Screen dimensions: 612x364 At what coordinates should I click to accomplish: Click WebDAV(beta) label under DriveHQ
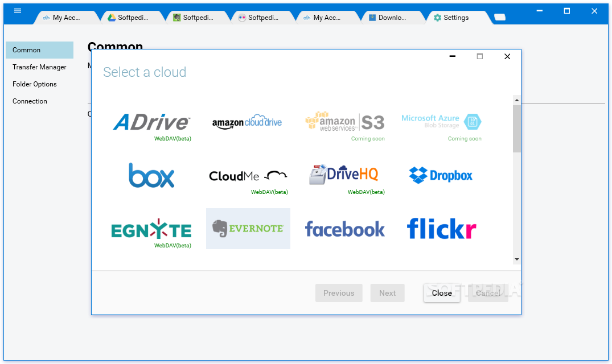366,192
